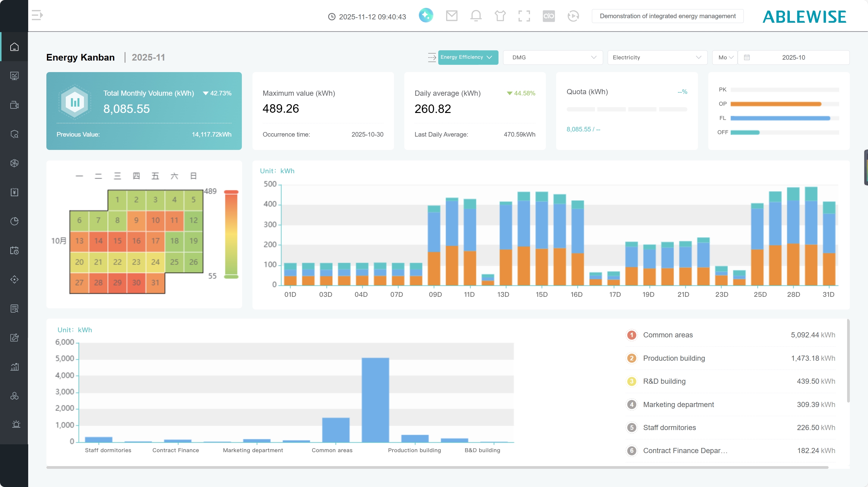Image resolution: width=868 pixels, height=487 pixels.
Task: Open the Energy Efficiency dropdown
Action: point(468,57)
